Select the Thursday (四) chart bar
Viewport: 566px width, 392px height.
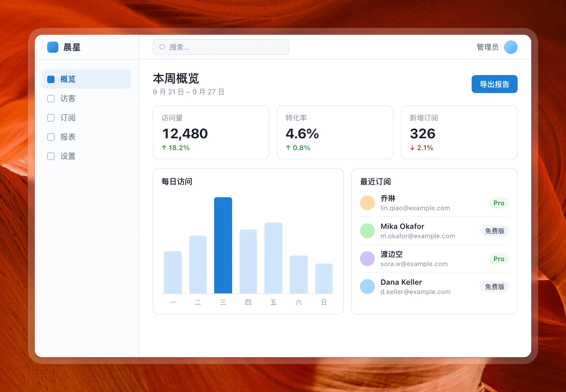[248, 261]
